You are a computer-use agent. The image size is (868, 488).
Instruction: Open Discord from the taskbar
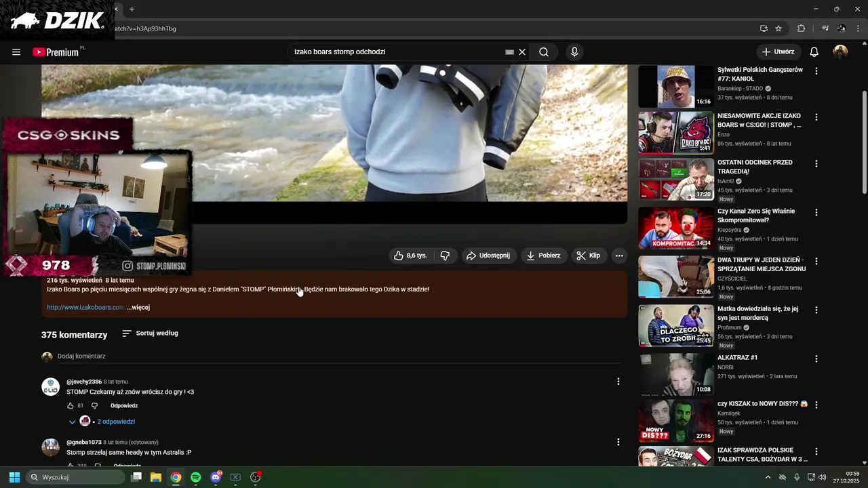click(x=216, y=477)
